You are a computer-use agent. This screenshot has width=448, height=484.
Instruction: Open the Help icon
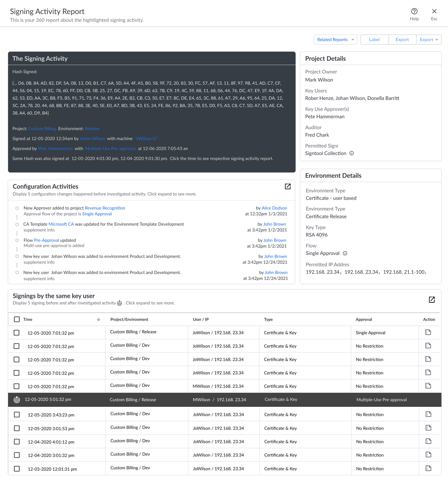click(x=414, y=12)
